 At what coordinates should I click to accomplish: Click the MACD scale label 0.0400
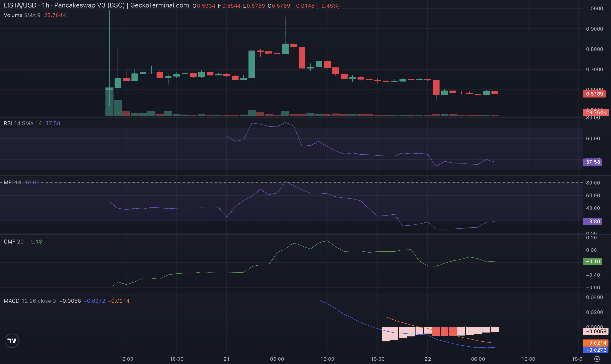click(594, 297)
